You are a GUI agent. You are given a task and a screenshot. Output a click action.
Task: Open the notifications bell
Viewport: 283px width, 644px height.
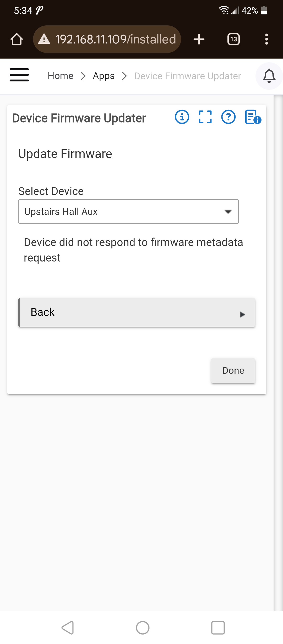tap(269, 76)
